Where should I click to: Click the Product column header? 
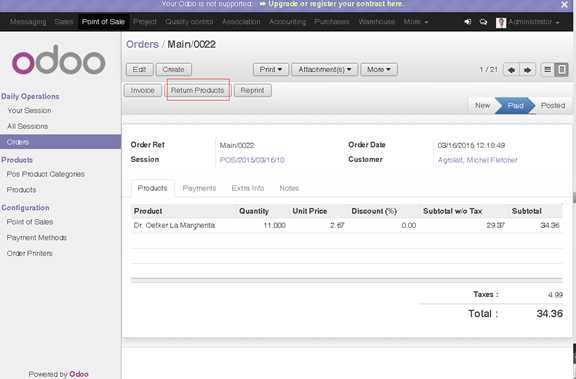point(148,211)
